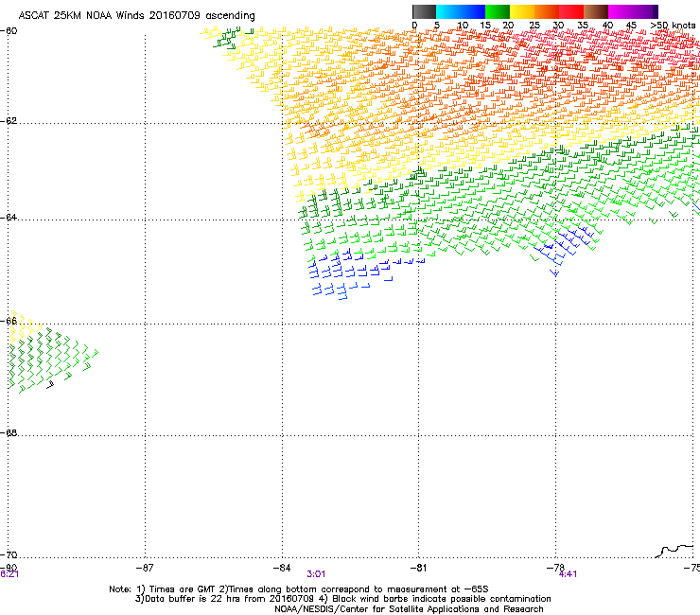Click the legend tick label '10'
This screenshot has height=615, width=700.
coord(463,26)
